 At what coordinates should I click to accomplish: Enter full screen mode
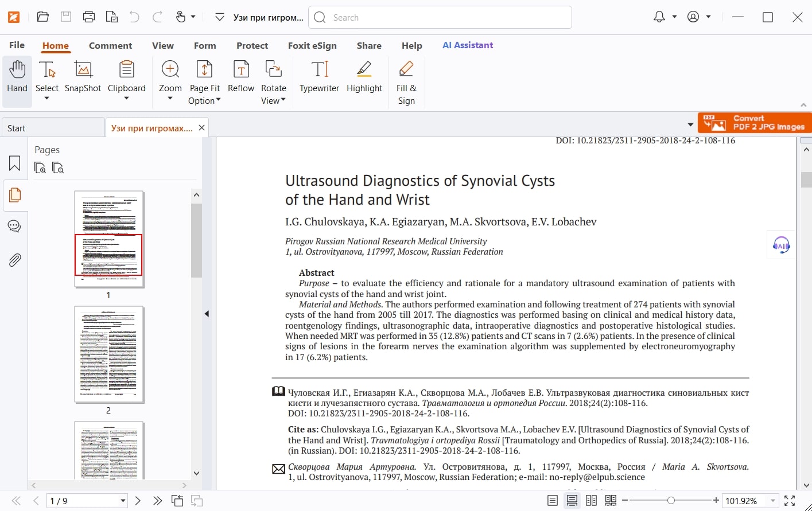coord(790,501)
